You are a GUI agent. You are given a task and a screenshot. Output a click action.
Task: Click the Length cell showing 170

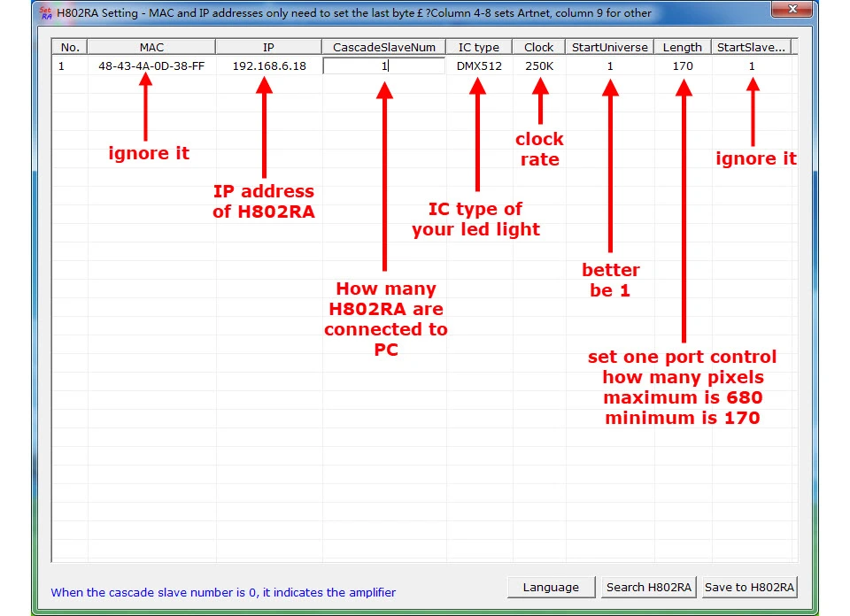[683, 66]
